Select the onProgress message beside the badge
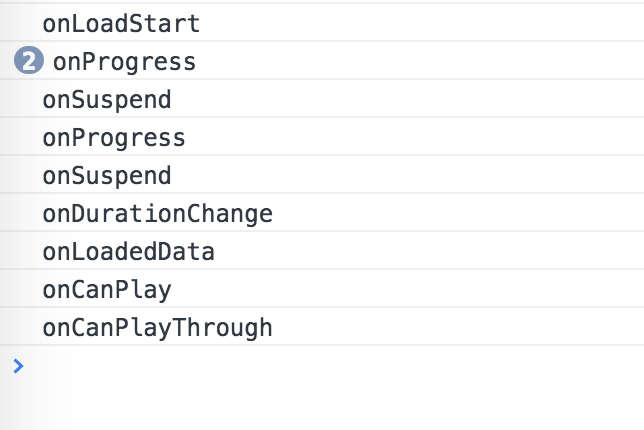The image size is (644, 430). point(124,62)
